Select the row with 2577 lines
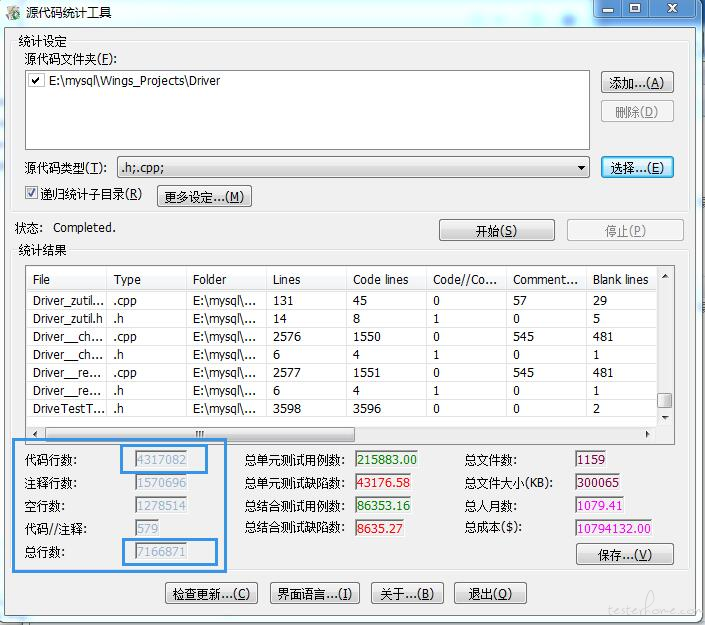The image size is (705, 625). coord(342,372)
